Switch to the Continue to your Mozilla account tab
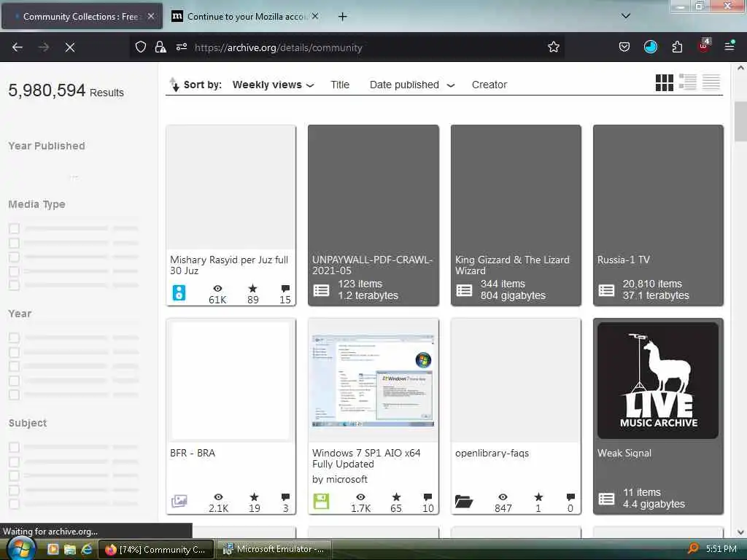This screenshot has width=747, height=560. click(x=245, y=16)
